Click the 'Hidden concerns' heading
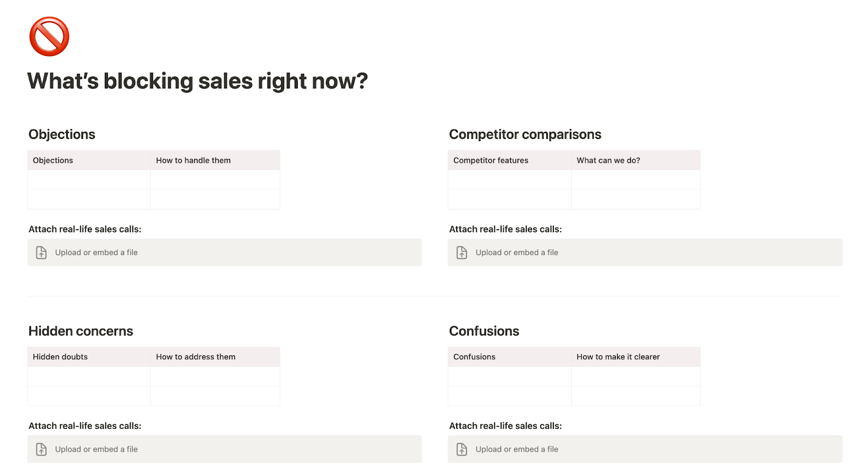868x476 pixels. [81, 331]
